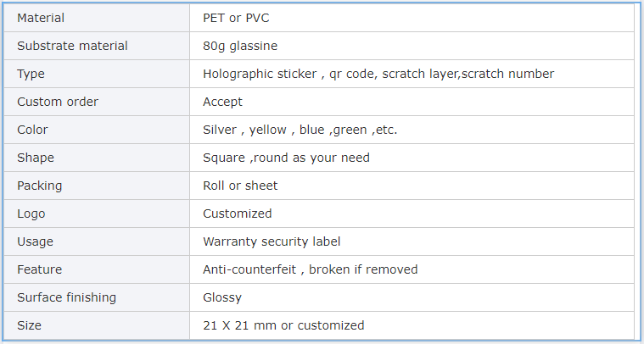Select the 21 X 21 mm size value
The height and width of the screenshot is (344, 644).
click(x=283, y=325)
